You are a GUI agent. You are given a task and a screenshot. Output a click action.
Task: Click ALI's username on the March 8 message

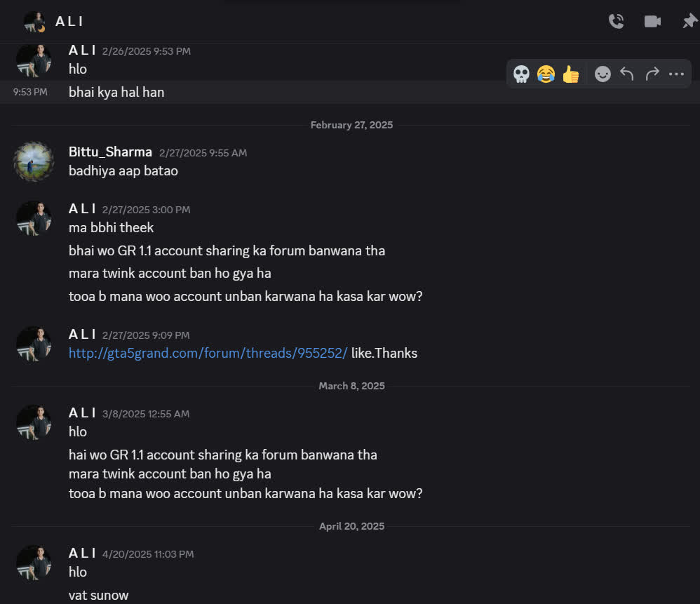82,413
